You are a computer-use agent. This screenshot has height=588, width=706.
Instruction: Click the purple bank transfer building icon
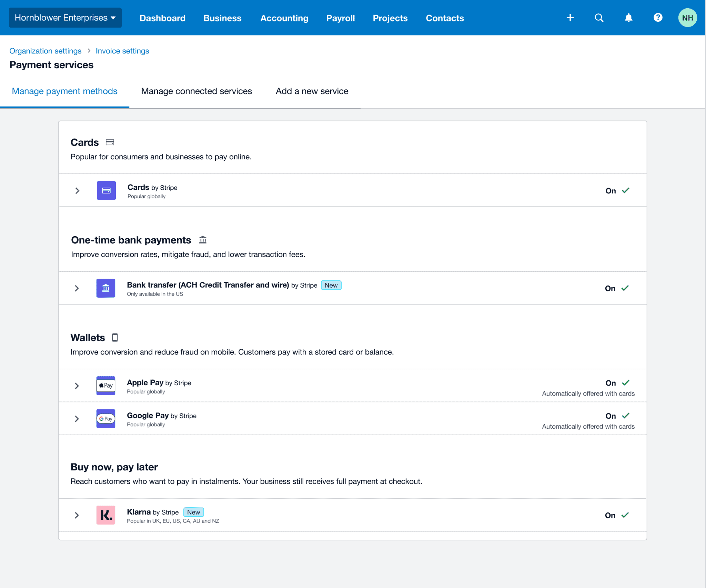pyautogui.click(x=105, y=288)
